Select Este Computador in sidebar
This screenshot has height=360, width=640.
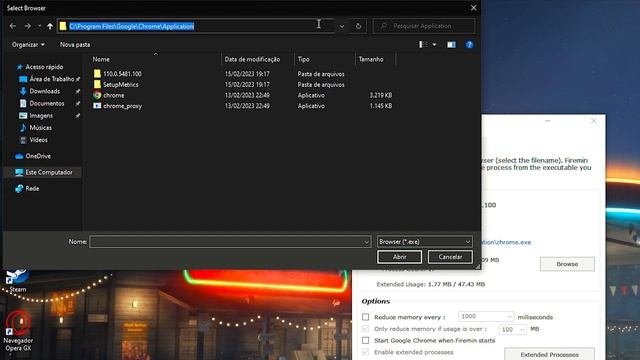pyautogui.click(x=49, y=172)
